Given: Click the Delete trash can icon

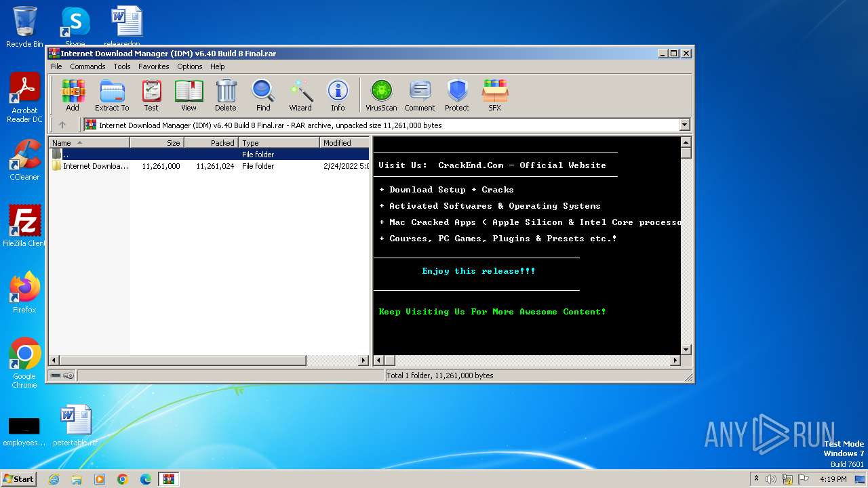Looking at the screenshot, I should tap(226, 95).
